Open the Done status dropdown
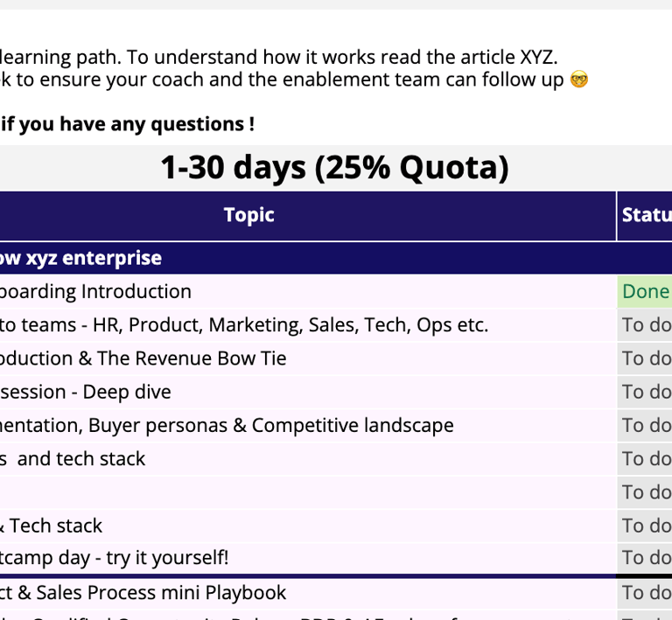Screen dimensions: 672x620 tap(646, 291)
